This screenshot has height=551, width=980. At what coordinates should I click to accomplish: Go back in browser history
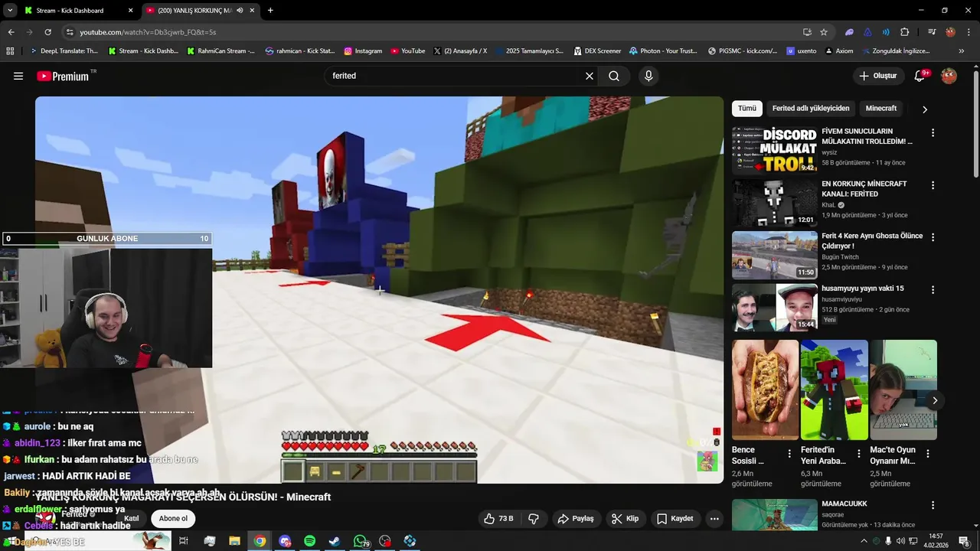pos(11,32)
